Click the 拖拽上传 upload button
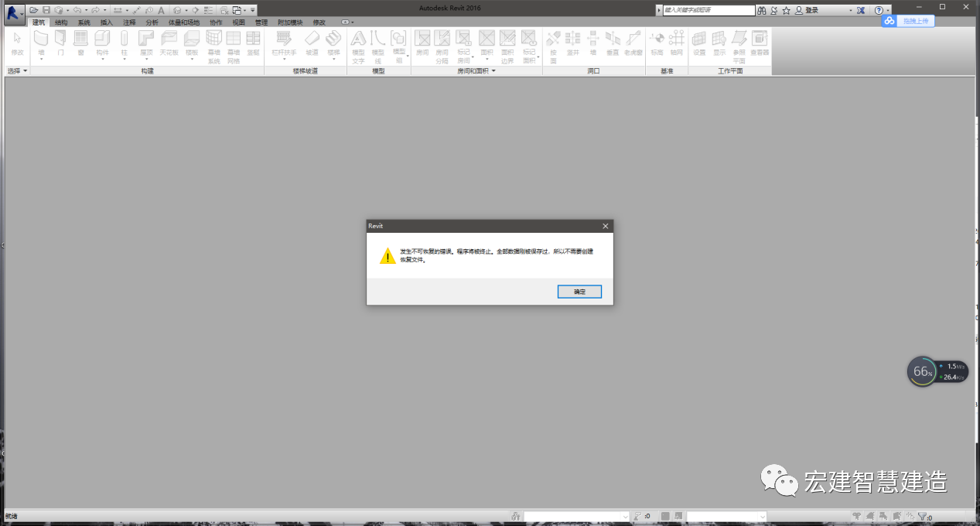This screenshot has height=526, width=980. click(909, 21)
